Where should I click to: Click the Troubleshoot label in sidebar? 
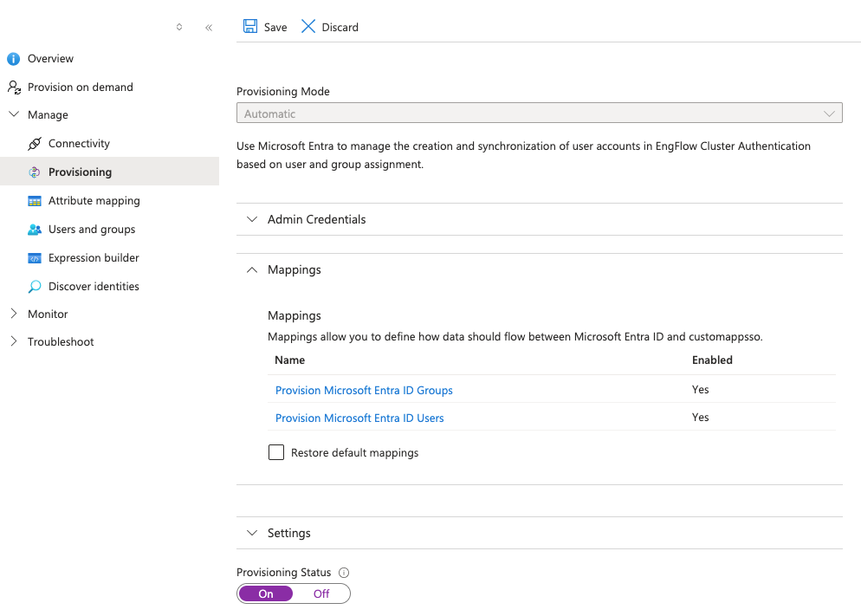coord(61,341)
